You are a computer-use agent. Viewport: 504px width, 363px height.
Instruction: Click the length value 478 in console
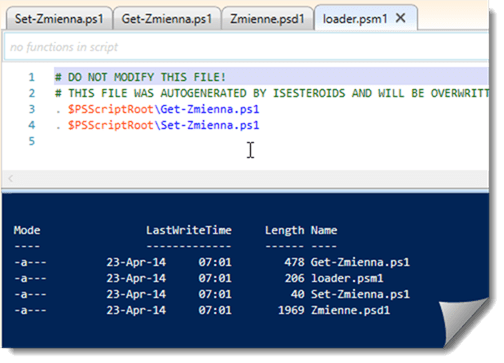tap(295, 262)
